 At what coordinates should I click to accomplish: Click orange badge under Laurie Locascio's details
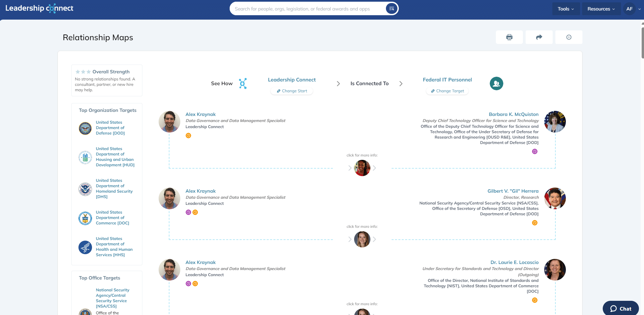pyautogui.click(x=535, y=300)
